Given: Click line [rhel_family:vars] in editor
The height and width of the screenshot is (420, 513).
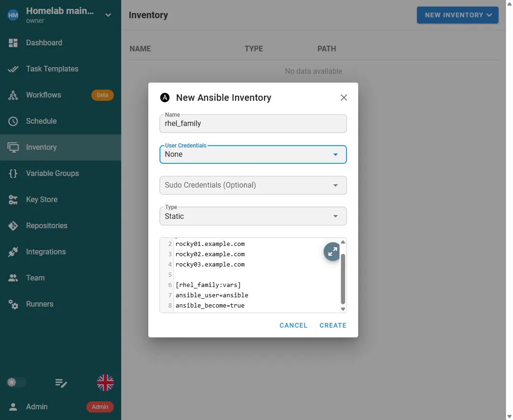Looking at the screenshot, I should pos(208,285).
